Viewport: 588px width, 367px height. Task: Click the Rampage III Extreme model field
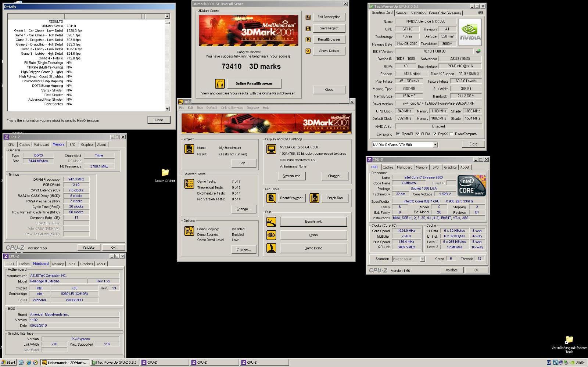tap(58, 281)
